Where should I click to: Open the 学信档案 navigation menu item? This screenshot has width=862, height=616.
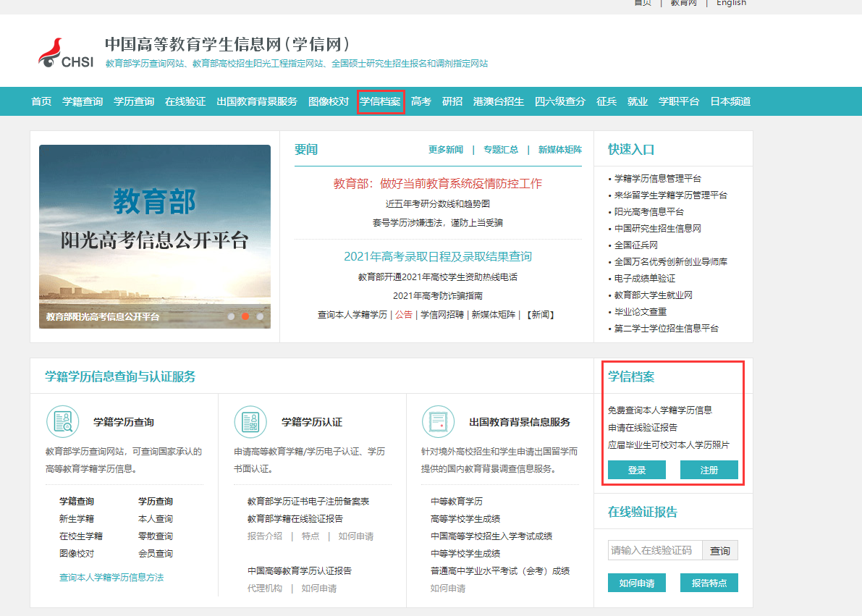coord(380,101)
